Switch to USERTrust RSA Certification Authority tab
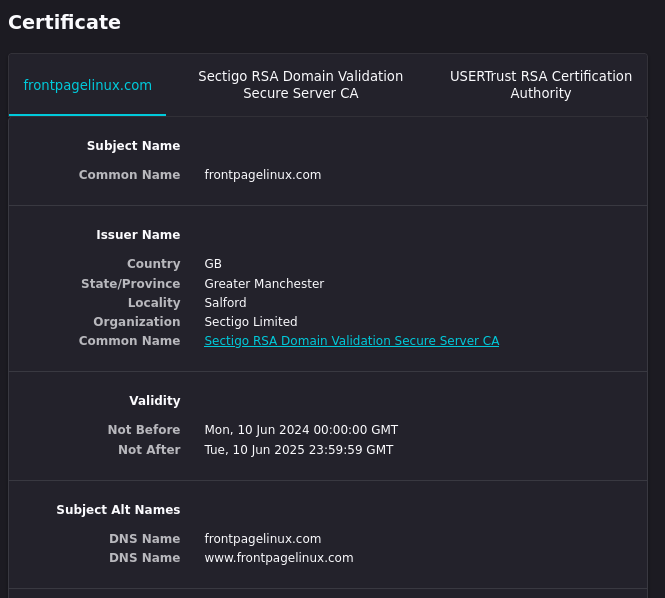Image resolution: width=665 pixels, height=598 pixels. (541, 85)
